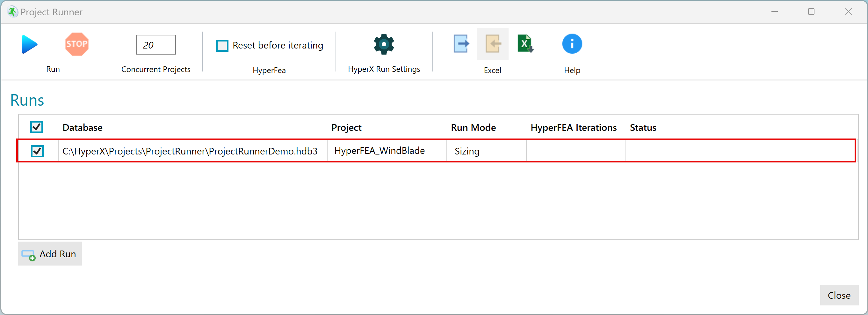This screenshot has width=868, height=315.
Task: Click the tan import arrow icon
Action: pos(493,44)
